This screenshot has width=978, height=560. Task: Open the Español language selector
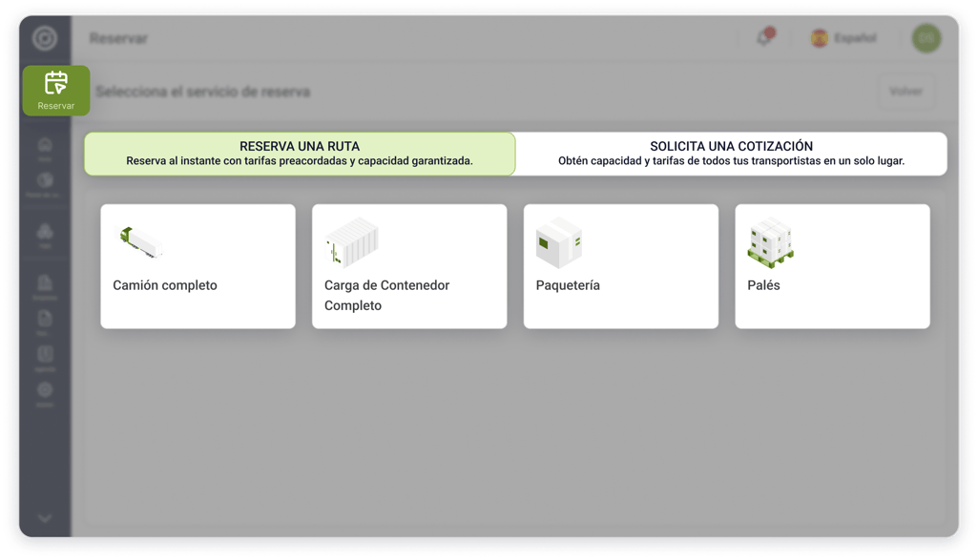843,38
